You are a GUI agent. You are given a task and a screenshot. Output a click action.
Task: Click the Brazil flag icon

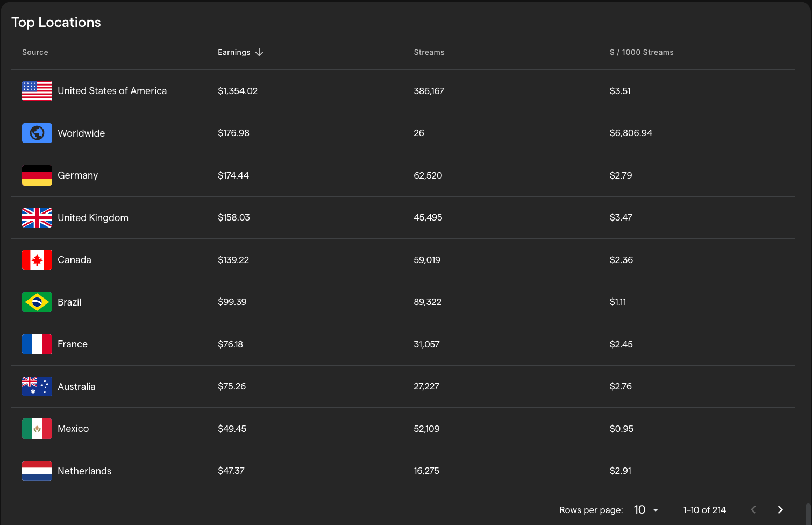37,302
